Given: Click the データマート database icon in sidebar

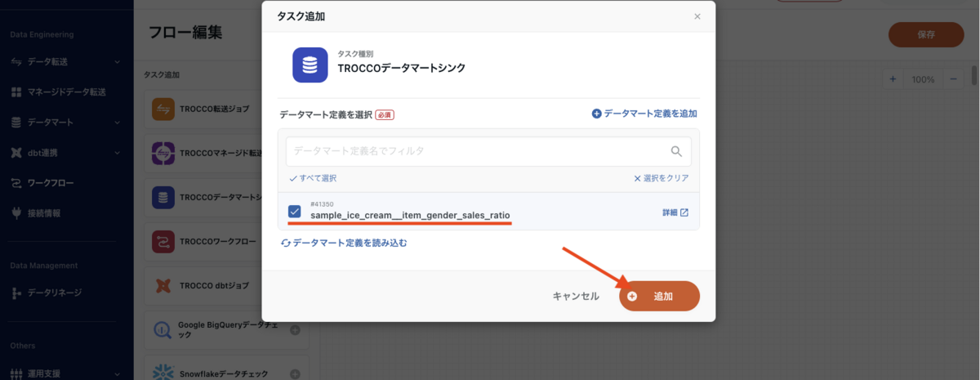Looking at the screenshot, I should pos(16,123).
